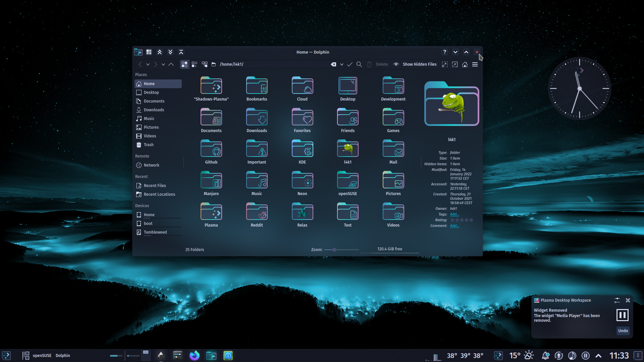The image size is (644, 362).
Task: Select Desktop in Places panel
Action: tap(158, 93)
